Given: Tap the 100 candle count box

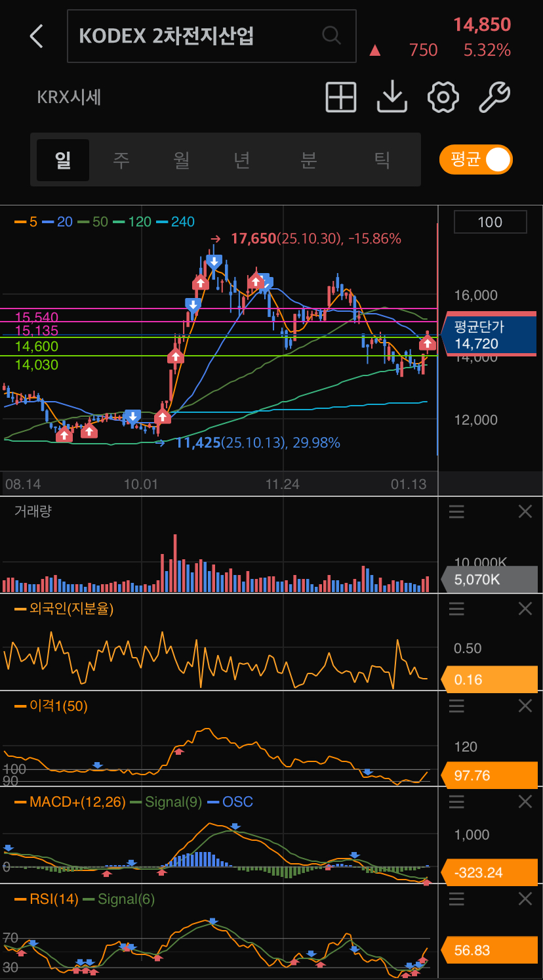Looking at the screenshot, I should pos(490,222).
